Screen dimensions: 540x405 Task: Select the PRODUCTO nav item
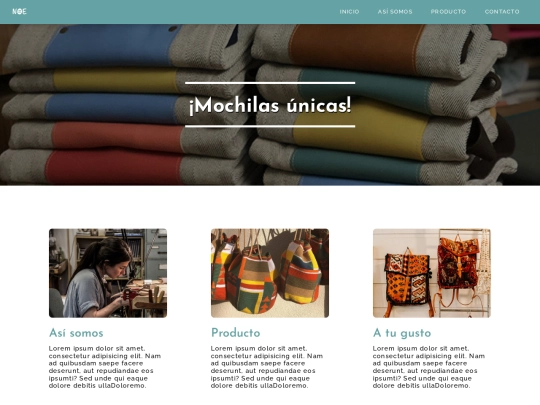tap(448, 12)
